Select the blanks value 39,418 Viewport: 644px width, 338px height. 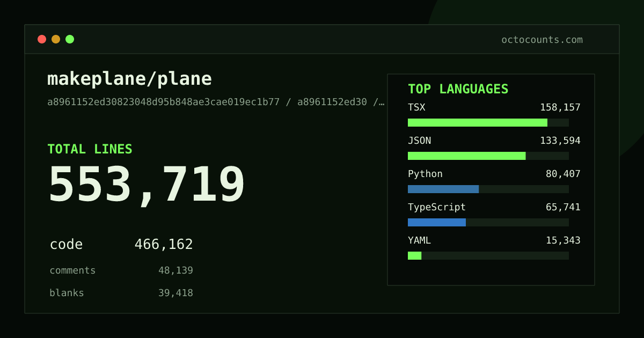point(175,293)
